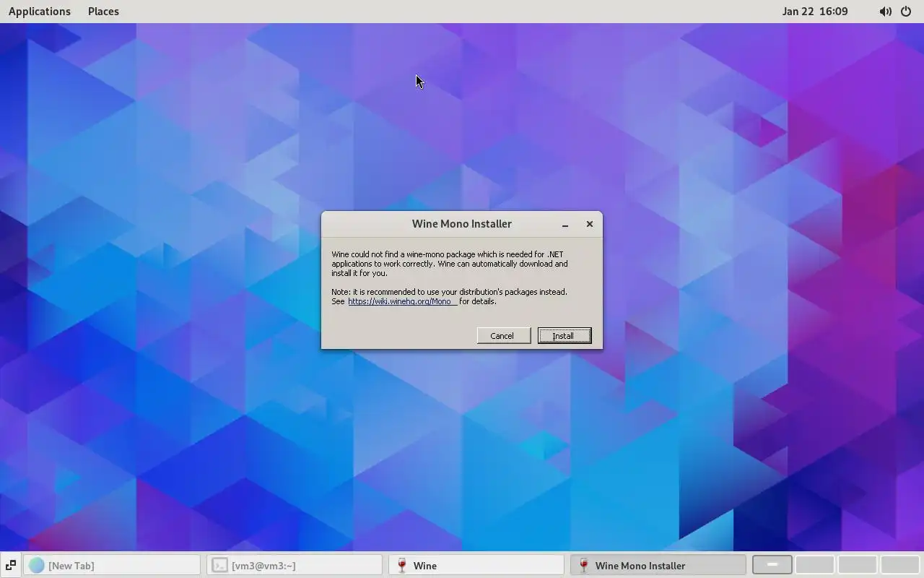Open the Applications menu
The width and height of the screenshot is (924, 578).
click(40, 12)
